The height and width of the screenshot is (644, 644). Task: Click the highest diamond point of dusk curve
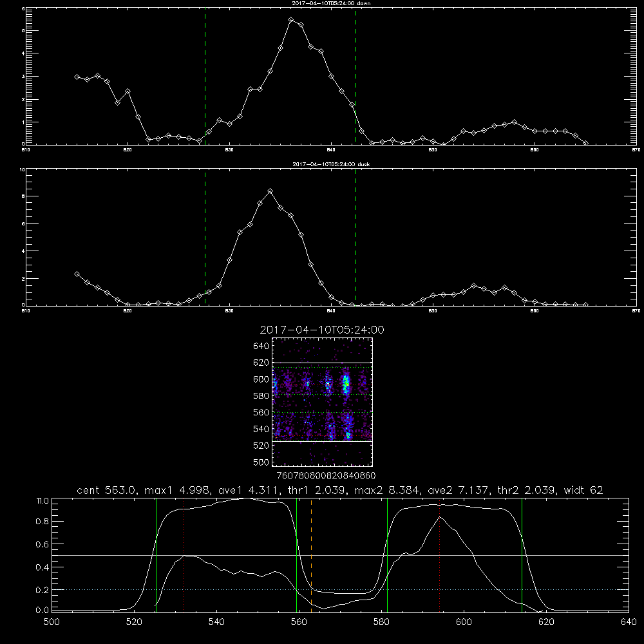(270, 191)
